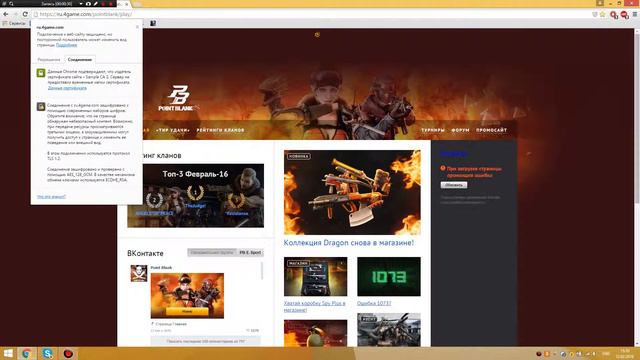The height and width of the screenshot is (360, 640).
Task: Open the Spy Plus box article link
Action: pyautogui.click(x=315, y=307)
